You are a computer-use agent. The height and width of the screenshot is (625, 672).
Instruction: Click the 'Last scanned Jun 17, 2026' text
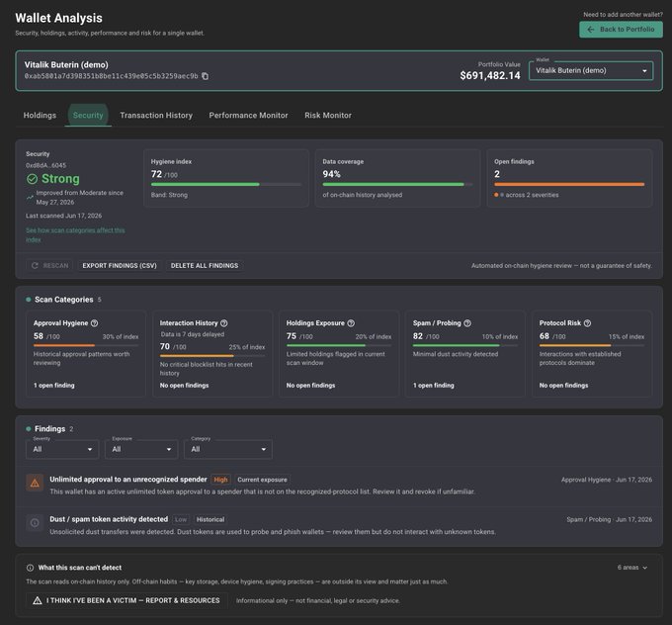(x=64, y=216)
